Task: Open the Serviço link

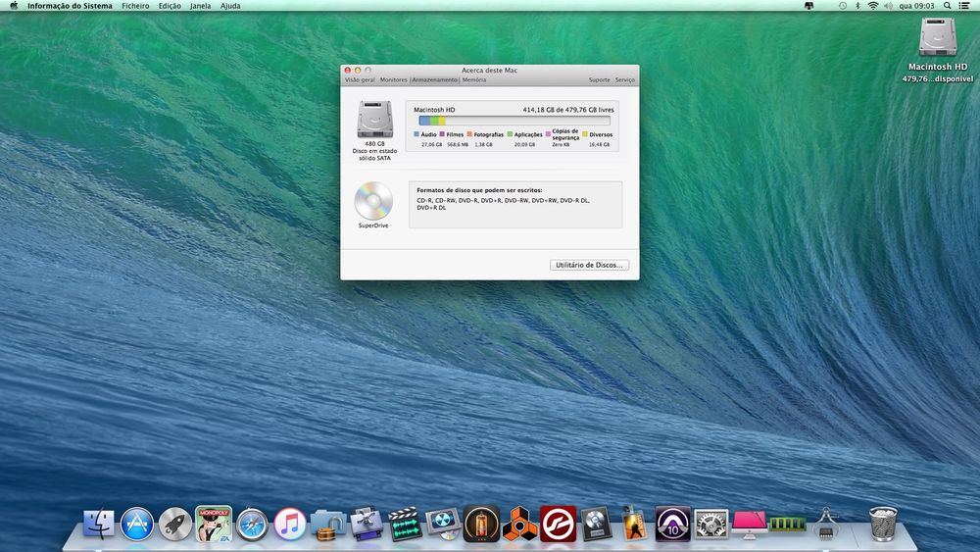Action: click(625, 80)
